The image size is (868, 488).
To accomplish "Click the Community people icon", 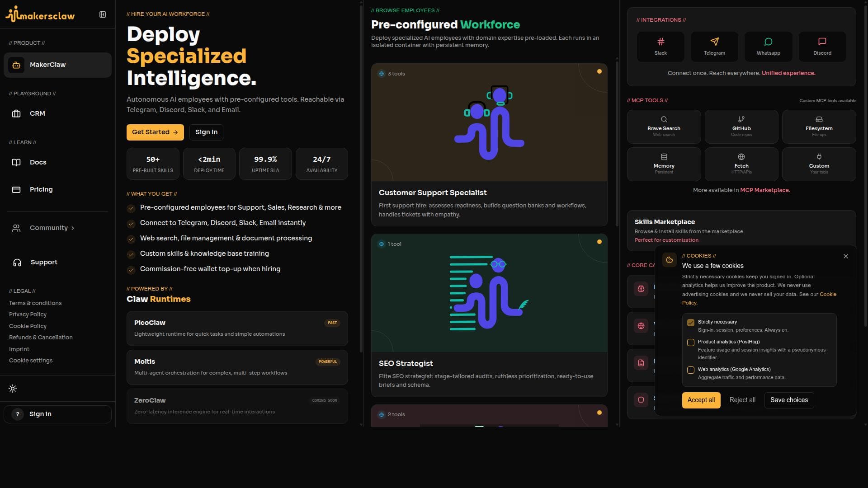I will [16, 228].
